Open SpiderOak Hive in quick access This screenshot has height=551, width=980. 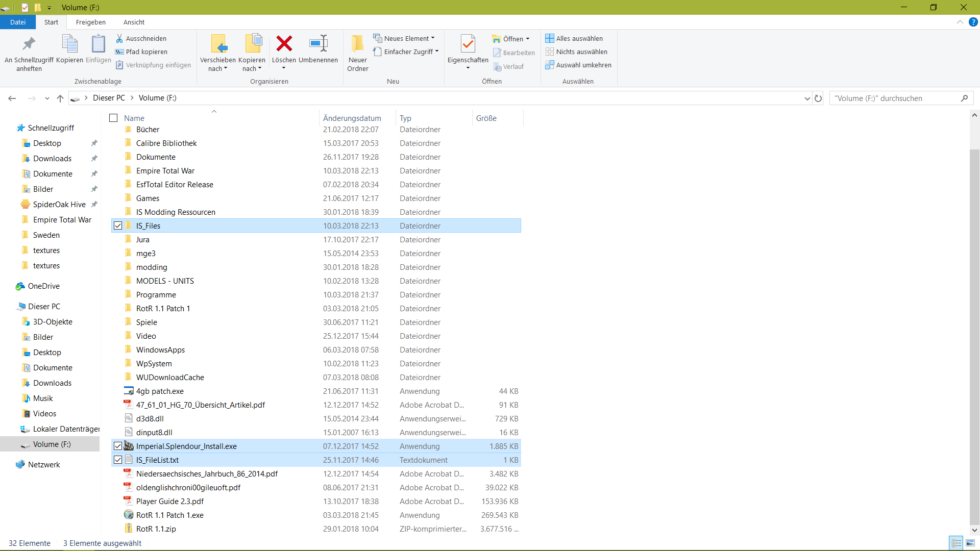(x=59, y=205)
